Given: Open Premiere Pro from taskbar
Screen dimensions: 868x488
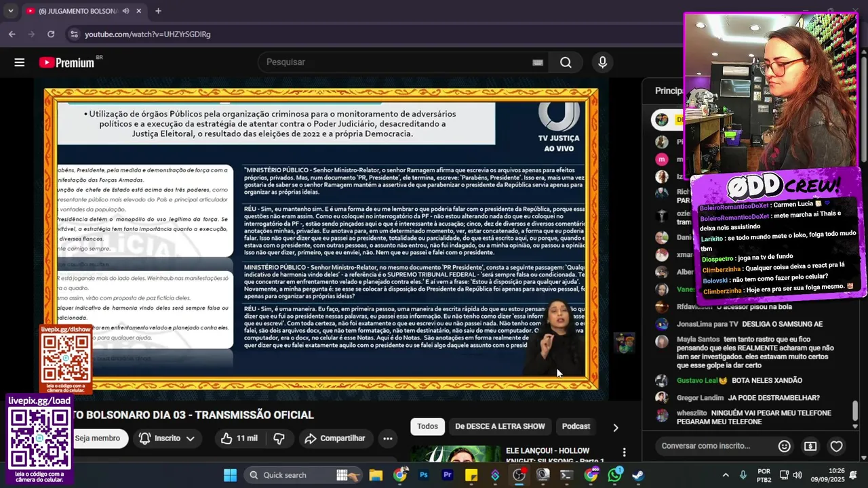Looking at the screenshot, I should 448,475.
